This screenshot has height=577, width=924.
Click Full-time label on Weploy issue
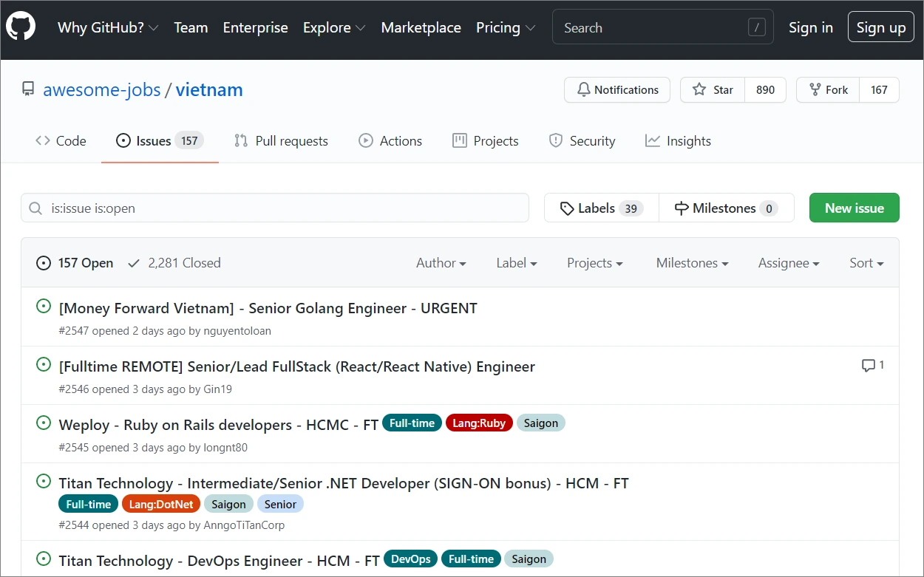click(x=412, y=423)
